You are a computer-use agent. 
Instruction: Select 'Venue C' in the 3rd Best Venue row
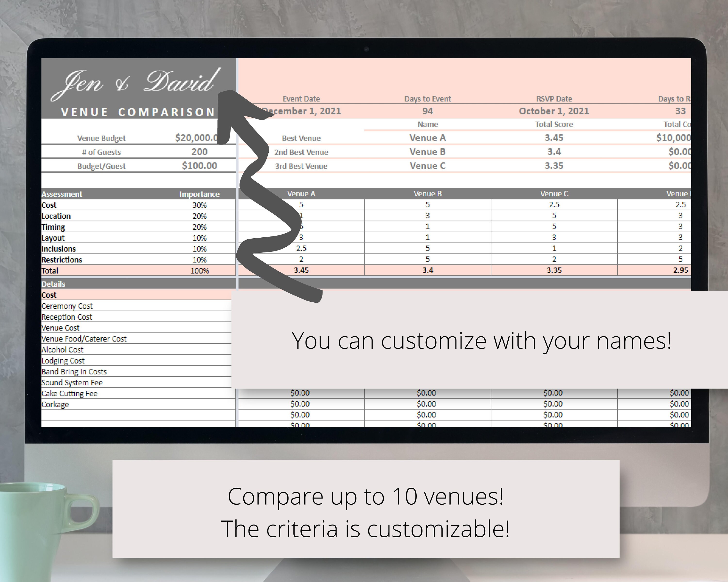428,166
